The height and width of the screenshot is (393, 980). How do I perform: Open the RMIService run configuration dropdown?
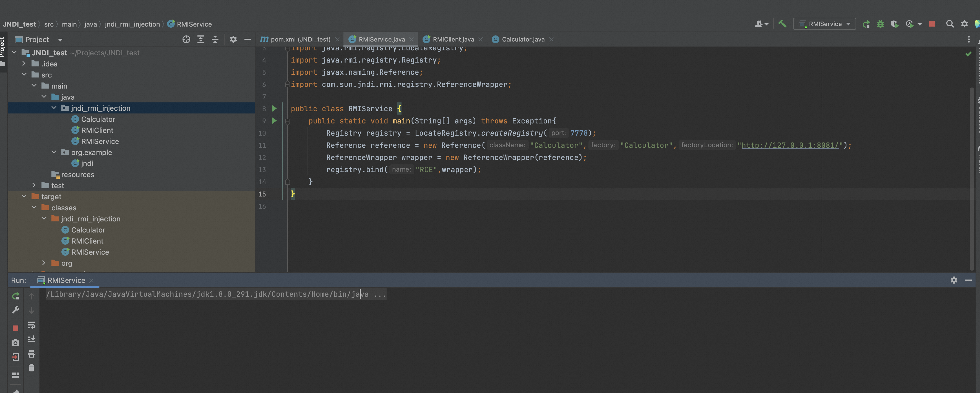point(824,24)
